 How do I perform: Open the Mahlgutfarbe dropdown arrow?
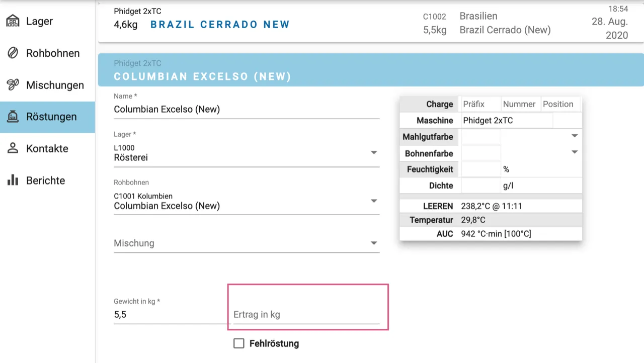point(574,136)
